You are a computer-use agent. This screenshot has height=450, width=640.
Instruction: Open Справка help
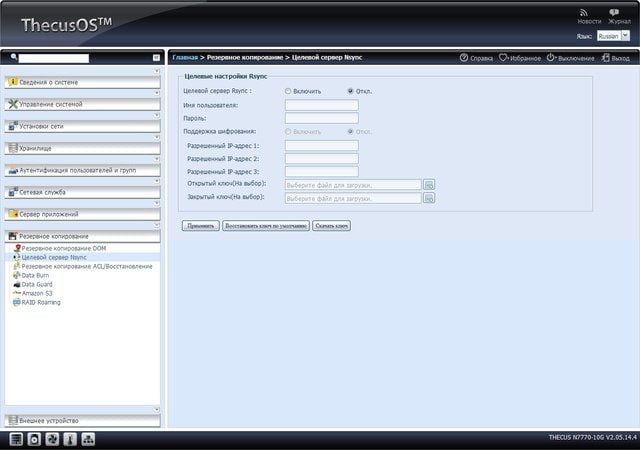click(x=476, y=58)
